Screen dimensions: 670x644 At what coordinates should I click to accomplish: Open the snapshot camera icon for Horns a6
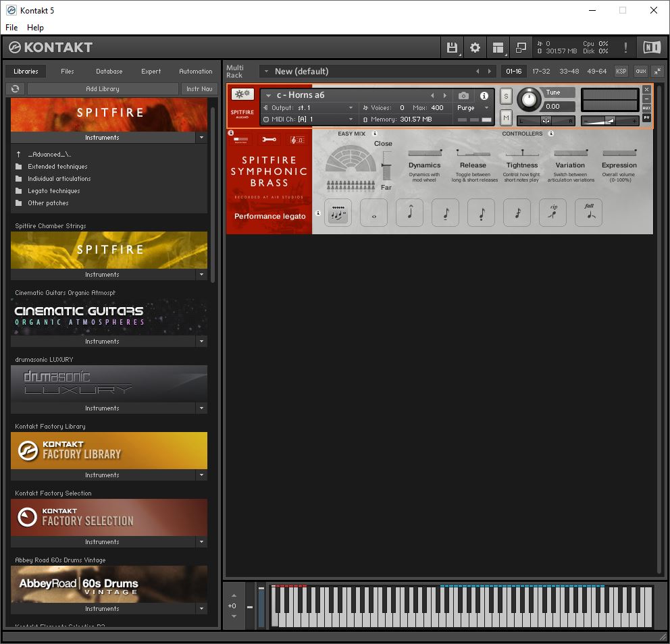click(x=463, y=96)
